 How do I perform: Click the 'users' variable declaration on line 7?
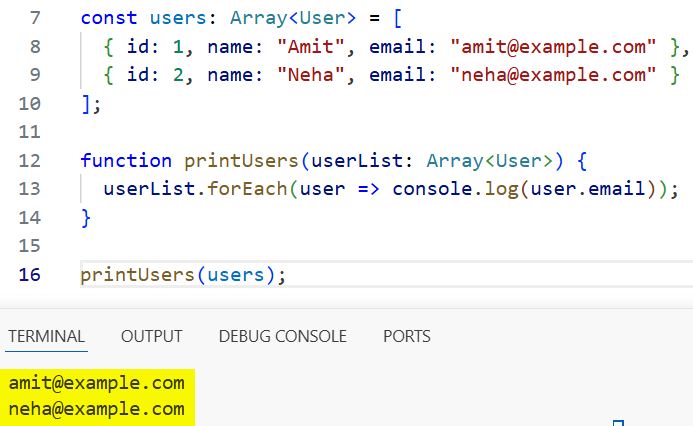178,18
